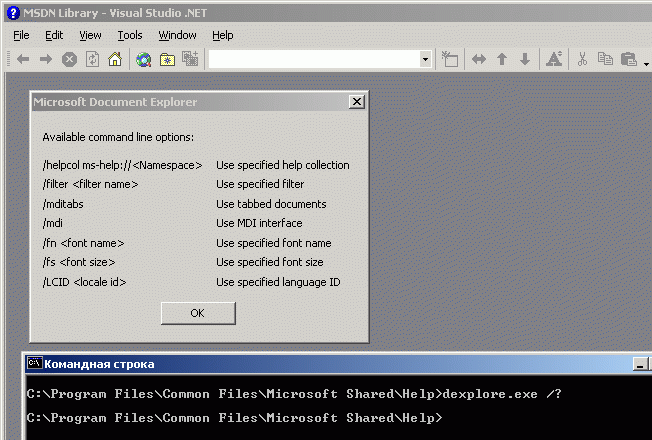Click the '/filter <filter name>' option text
This screenshot has width=652, height=440.
[x=90, y=184]
